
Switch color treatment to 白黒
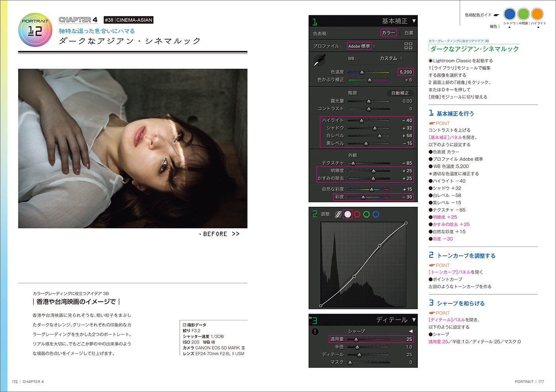click(x=408, y=33)
